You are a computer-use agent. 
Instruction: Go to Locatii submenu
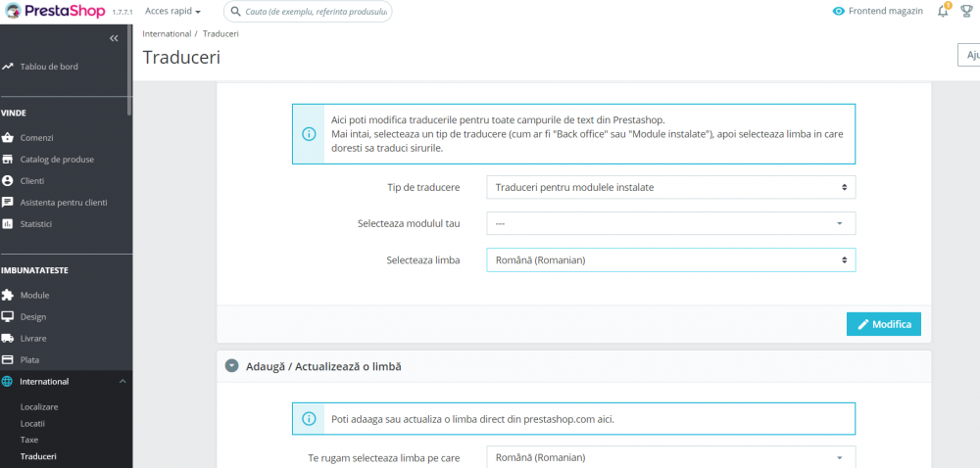32,423
